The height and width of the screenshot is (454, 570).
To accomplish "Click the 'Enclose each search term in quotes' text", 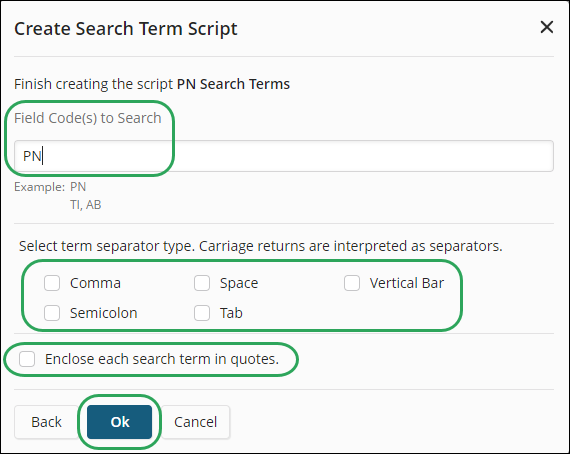I will [x=162, y=359].
